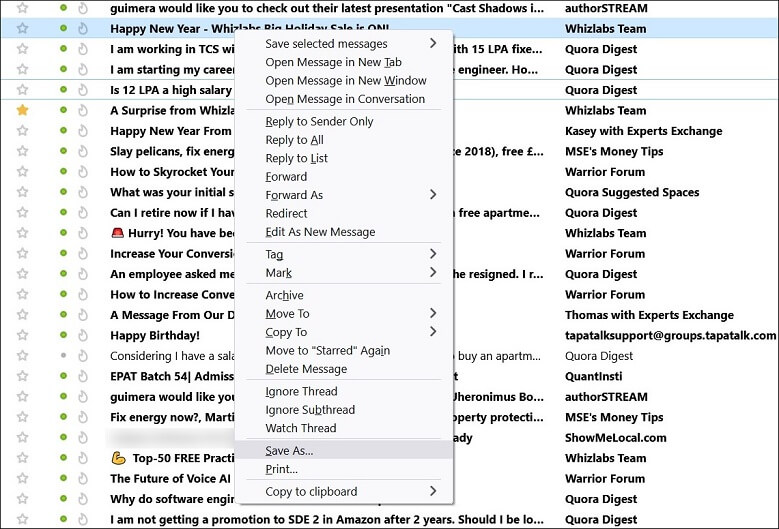Toggle junk icon on EPAT Batch 54 row
This screenshot has height=529, width=779.
coord(83,376)
